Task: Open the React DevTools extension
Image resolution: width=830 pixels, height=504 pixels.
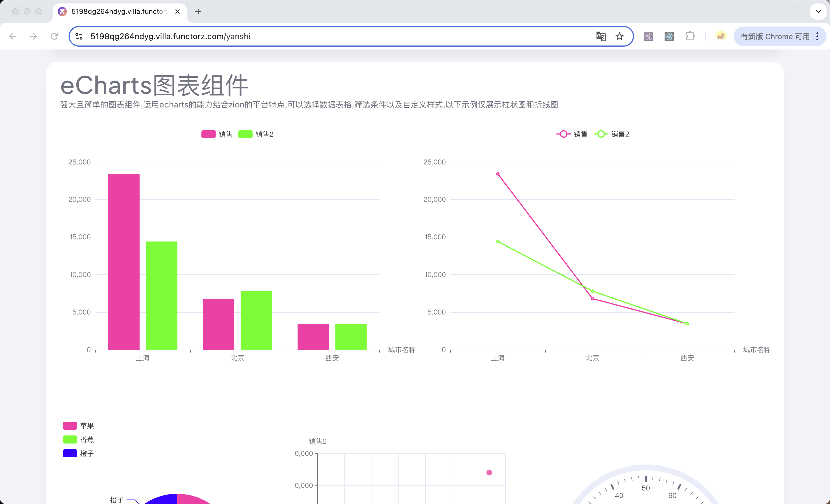Action: tap(669, 36)
